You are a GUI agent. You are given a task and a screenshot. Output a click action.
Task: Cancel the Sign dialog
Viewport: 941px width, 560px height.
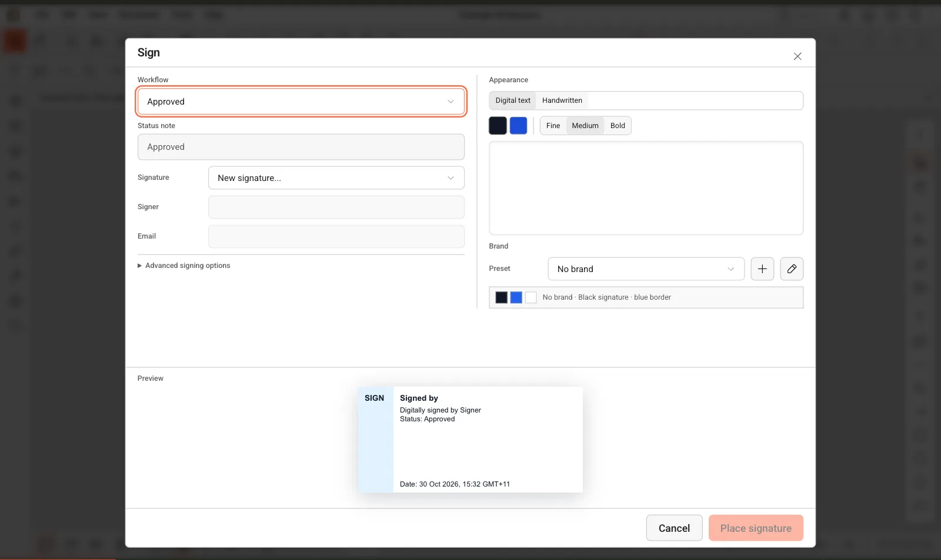coord(674,528)
